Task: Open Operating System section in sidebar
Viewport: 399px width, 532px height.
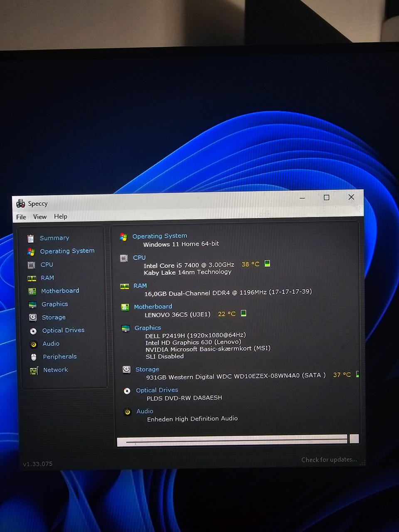Action: click(67, 251)
